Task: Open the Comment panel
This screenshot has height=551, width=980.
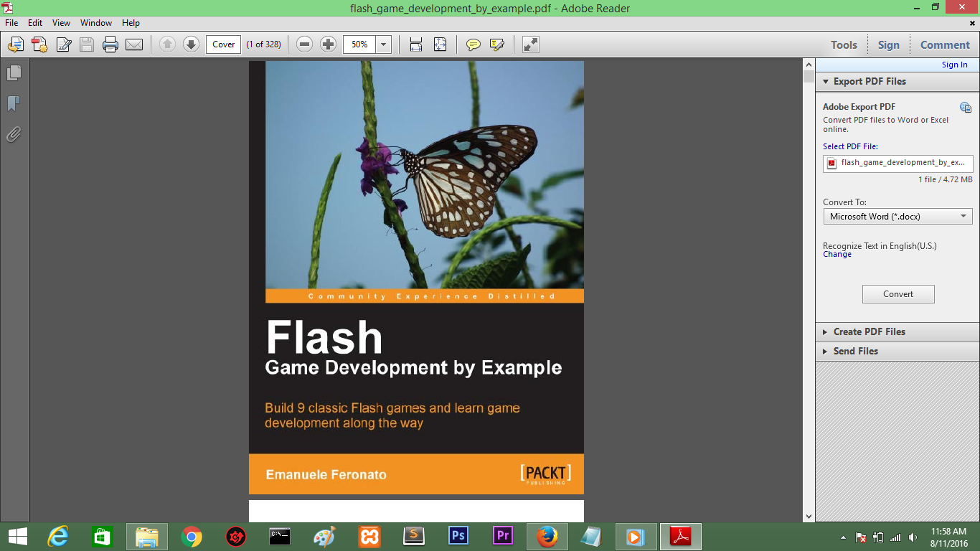Action: pos(944,44)
